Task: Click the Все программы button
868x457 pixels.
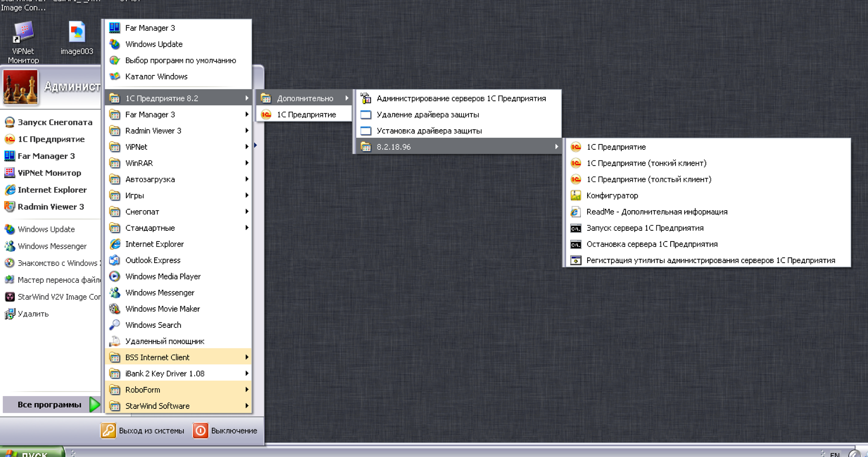Action: coord(52,405)
